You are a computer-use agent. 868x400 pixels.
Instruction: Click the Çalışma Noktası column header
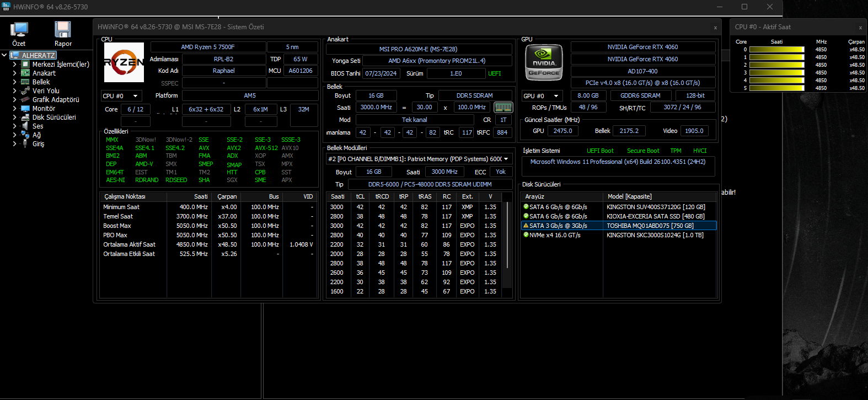click(x=133, y=196)
